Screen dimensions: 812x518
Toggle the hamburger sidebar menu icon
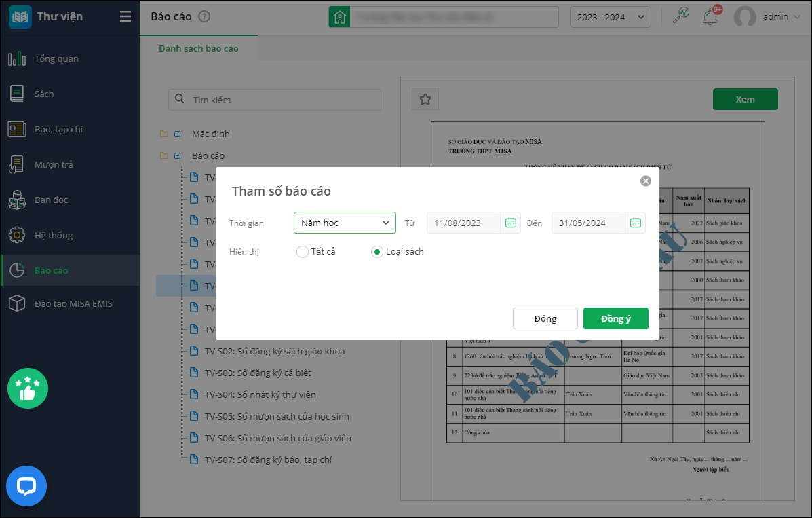(125, 16)
